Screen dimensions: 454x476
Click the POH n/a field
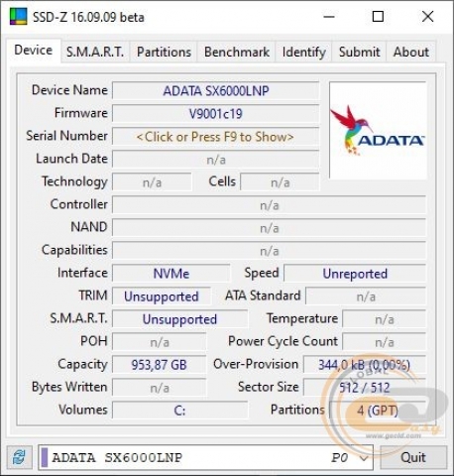159,342
